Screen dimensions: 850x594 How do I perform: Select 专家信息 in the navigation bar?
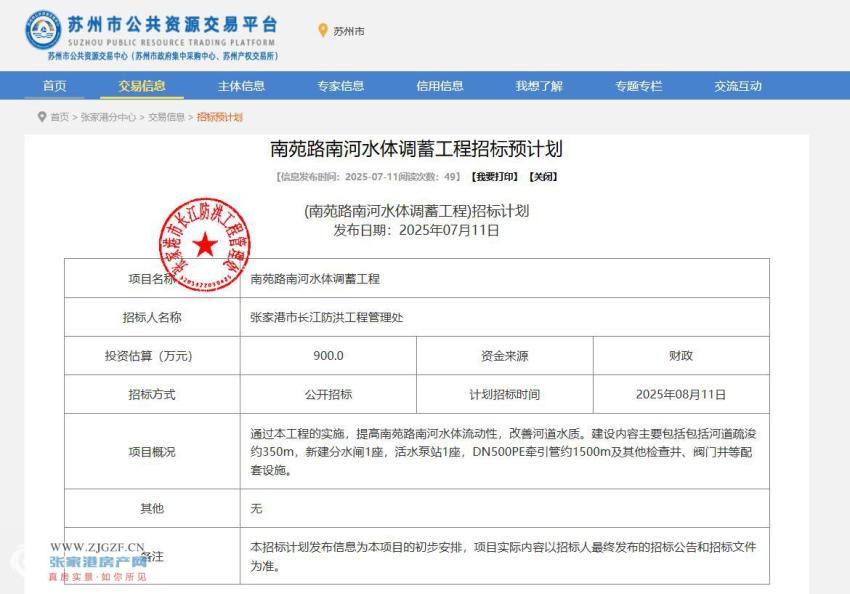pyautogui.click(x=340, y=86)
